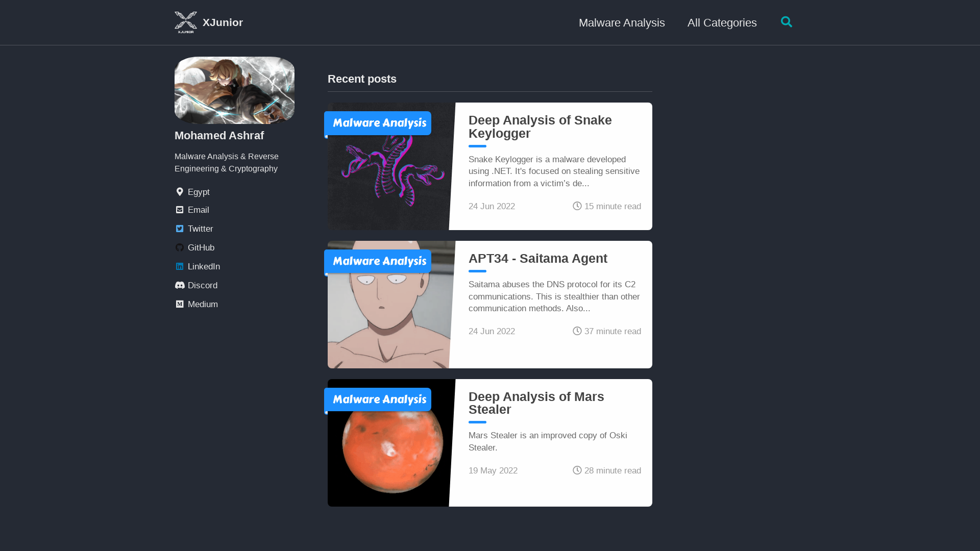The width and height of the screenshot is (980, 551).
Task: Click Malware Analysis badge on Mars Stealer post
Action: [x=378, y=399]
